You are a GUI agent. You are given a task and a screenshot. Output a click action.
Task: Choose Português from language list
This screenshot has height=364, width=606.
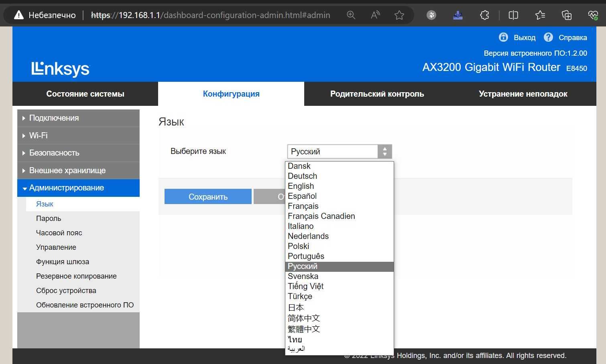click(x=340, y=256)
